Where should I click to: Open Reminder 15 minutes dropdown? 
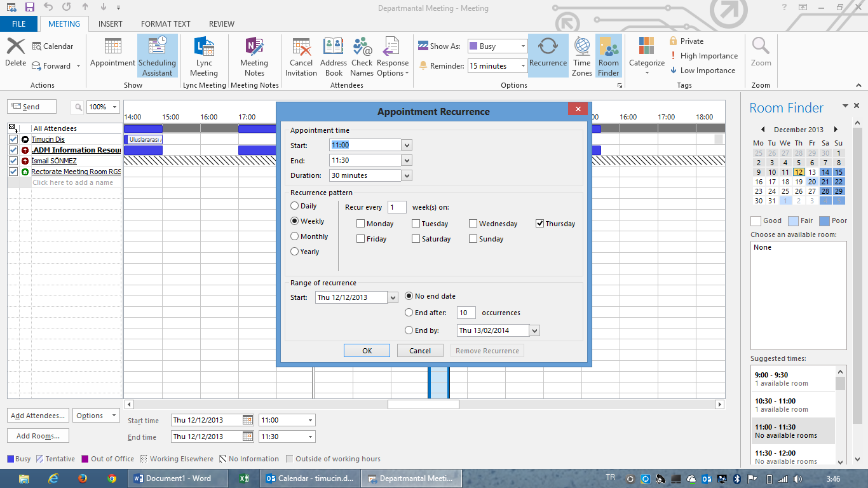523,66
